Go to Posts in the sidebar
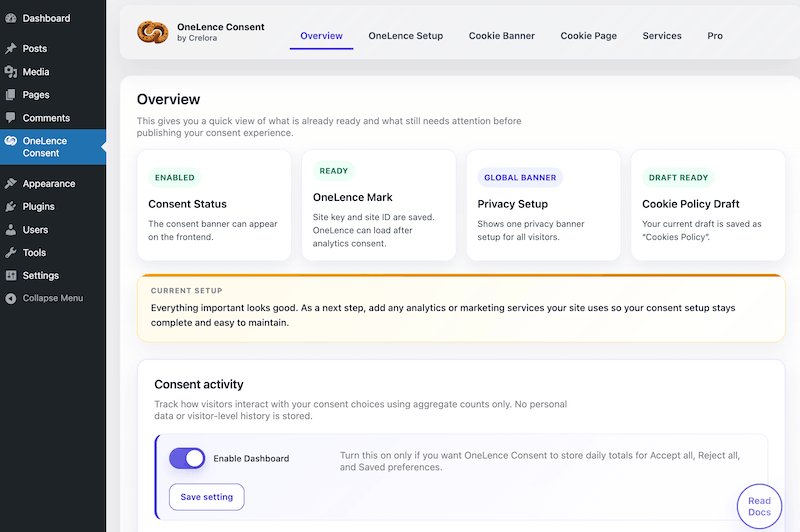 click(x=35, y=48)
